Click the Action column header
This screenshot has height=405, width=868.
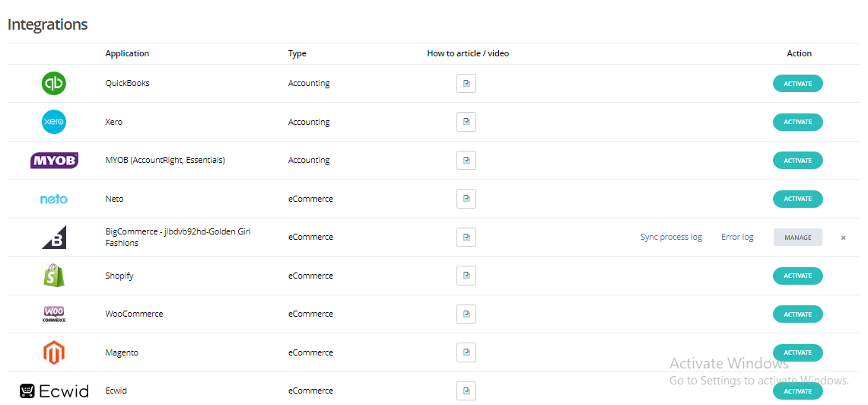click(x=800, y=54)
